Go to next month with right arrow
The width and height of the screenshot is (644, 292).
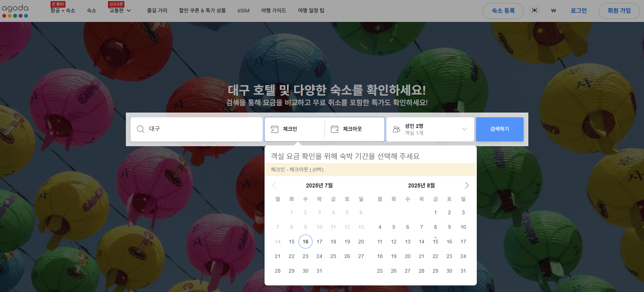pos(467,185)
